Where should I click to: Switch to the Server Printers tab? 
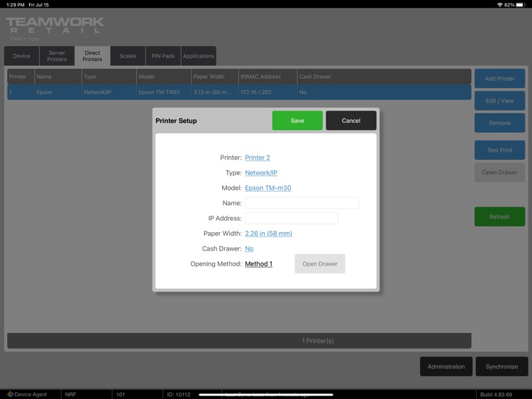[57, 56]
